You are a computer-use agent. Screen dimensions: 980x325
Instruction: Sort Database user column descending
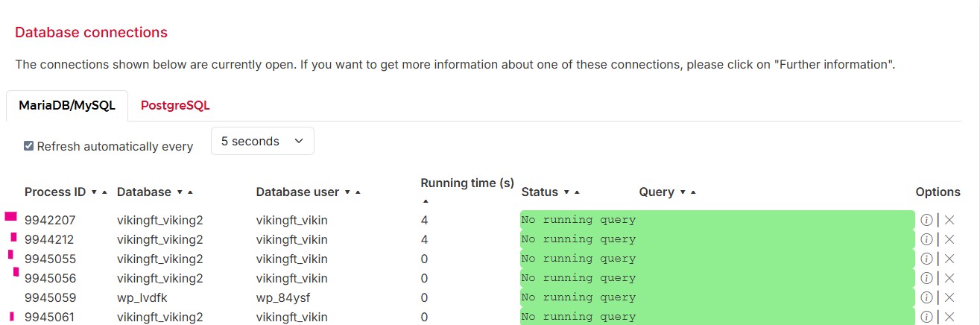tap(347, 192)
